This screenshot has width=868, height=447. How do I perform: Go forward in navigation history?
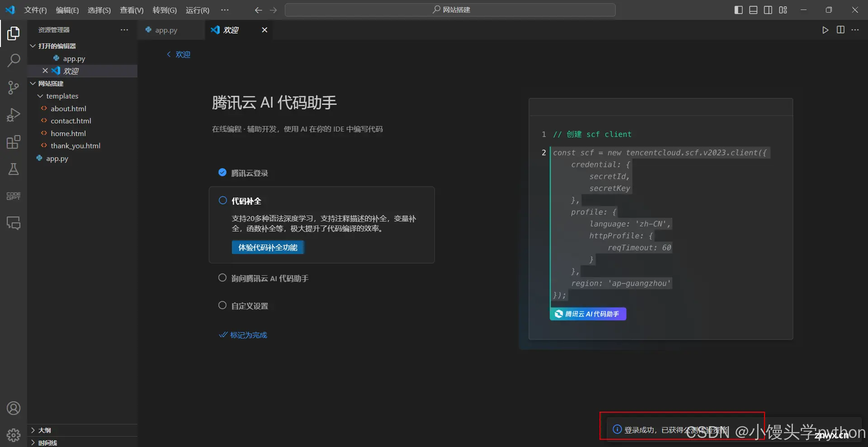tap(273, 10)
